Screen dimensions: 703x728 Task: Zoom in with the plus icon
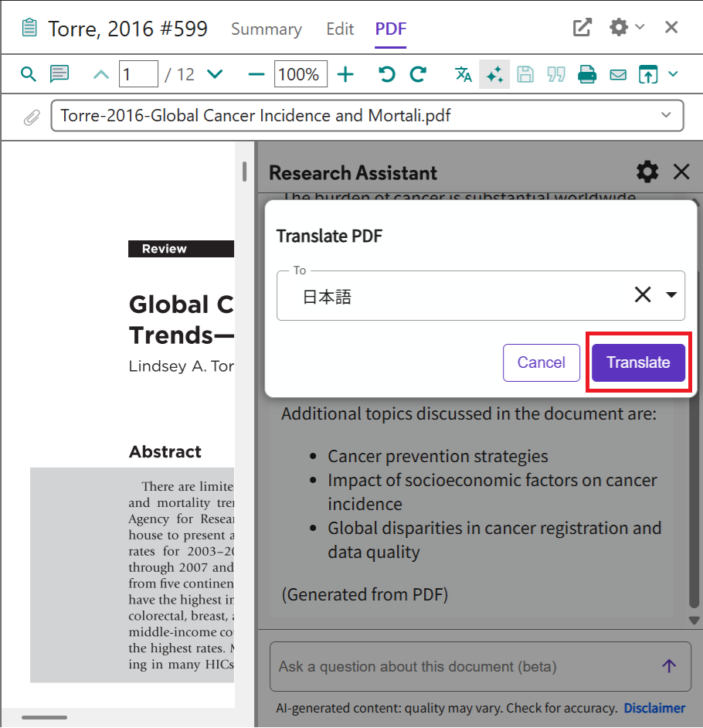pos(345,74)
